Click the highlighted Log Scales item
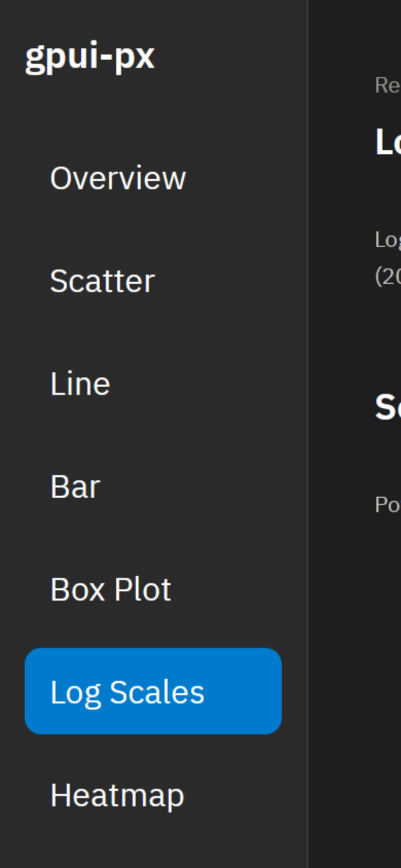 coord(153,691)
